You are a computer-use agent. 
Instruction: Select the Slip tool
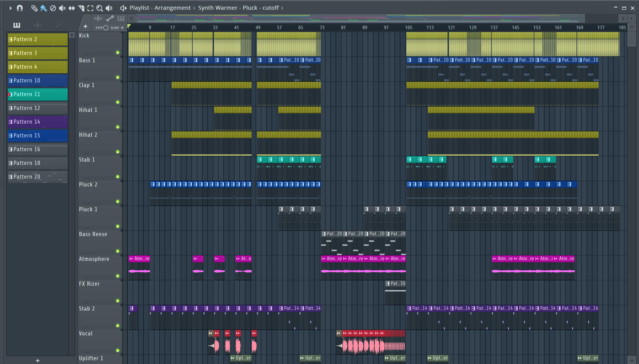coord(72,8)
